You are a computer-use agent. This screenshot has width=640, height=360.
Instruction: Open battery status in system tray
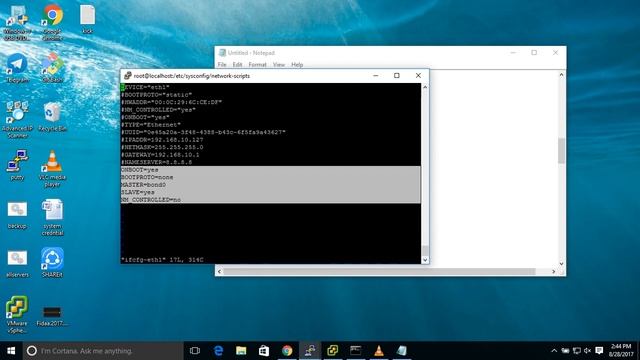565,351
